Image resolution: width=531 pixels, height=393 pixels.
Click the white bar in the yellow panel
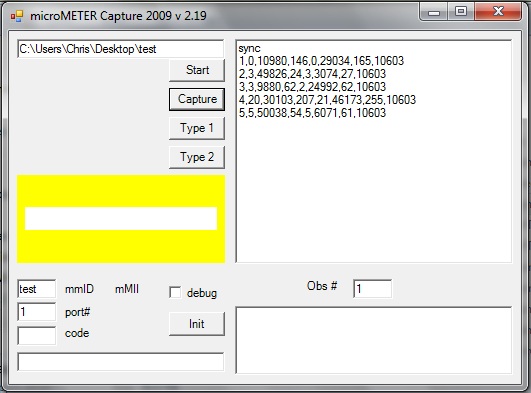(x=121, y=219)
